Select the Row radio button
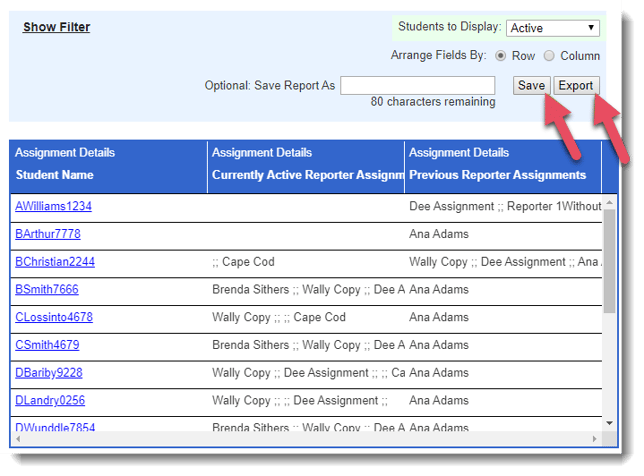Screen dimensions: 644x476 point(501,56)
